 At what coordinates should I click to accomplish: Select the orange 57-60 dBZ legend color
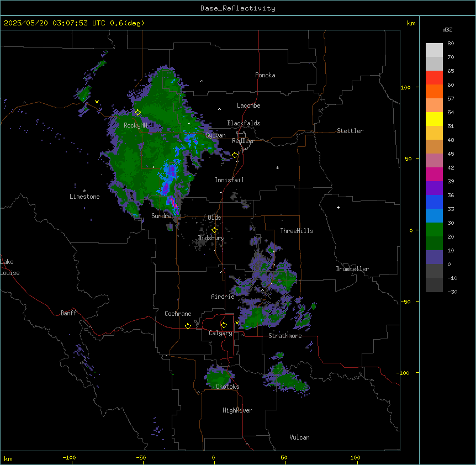[x=434, y=91]
